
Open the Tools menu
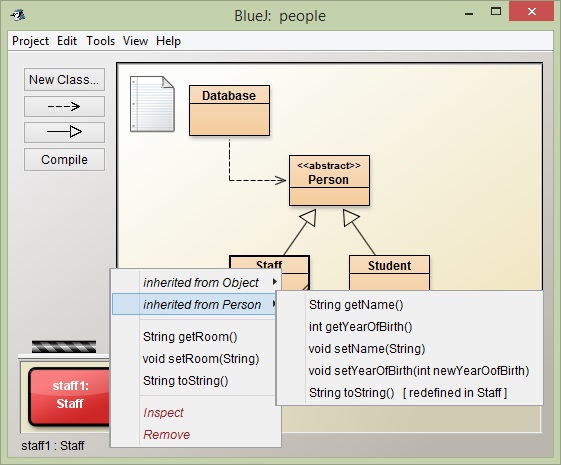click(x=101, y=41)
